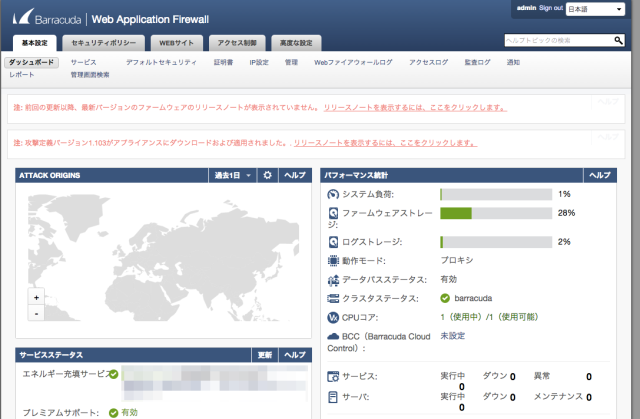Open the 過去1日 time range dropdown
640x419 pixels.
click(233, 175)
